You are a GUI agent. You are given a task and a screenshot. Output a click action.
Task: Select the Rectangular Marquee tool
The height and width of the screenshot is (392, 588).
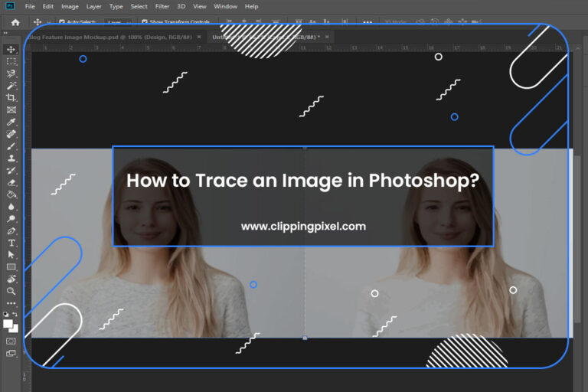(x=11, y=61)
